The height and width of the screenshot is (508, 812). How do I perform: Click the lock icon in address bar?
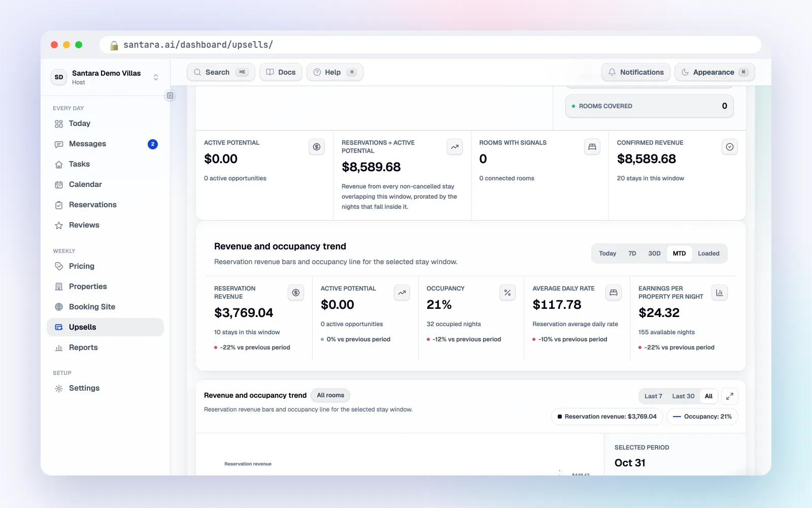point(114,45)
